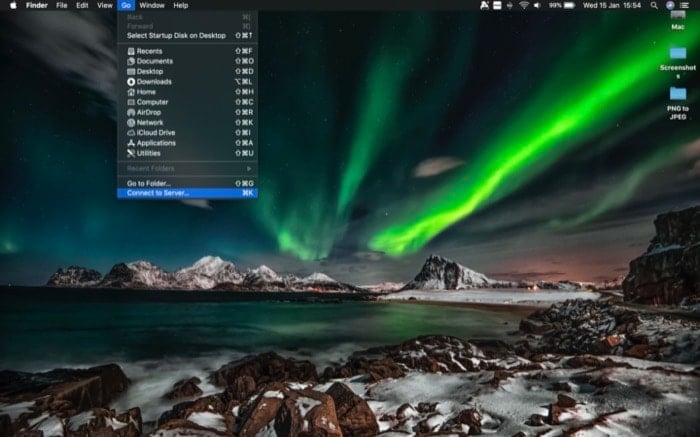Go to the AirDrop text entry

pos(149,112)
